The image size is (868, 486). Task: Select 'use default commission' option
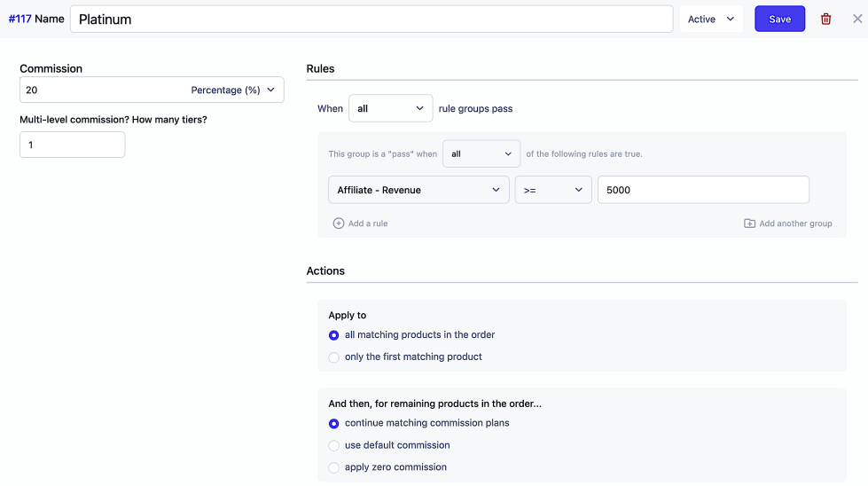click(x=334, y=446)
